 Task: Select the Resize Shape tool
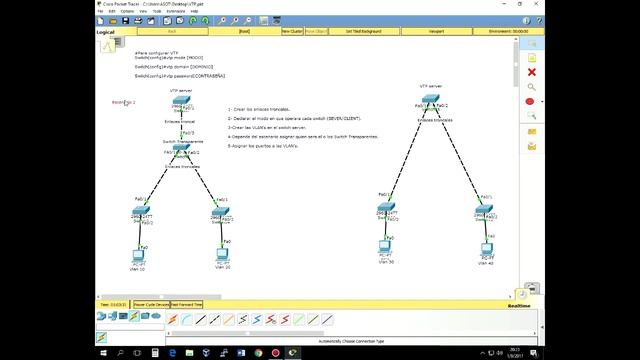532,116
